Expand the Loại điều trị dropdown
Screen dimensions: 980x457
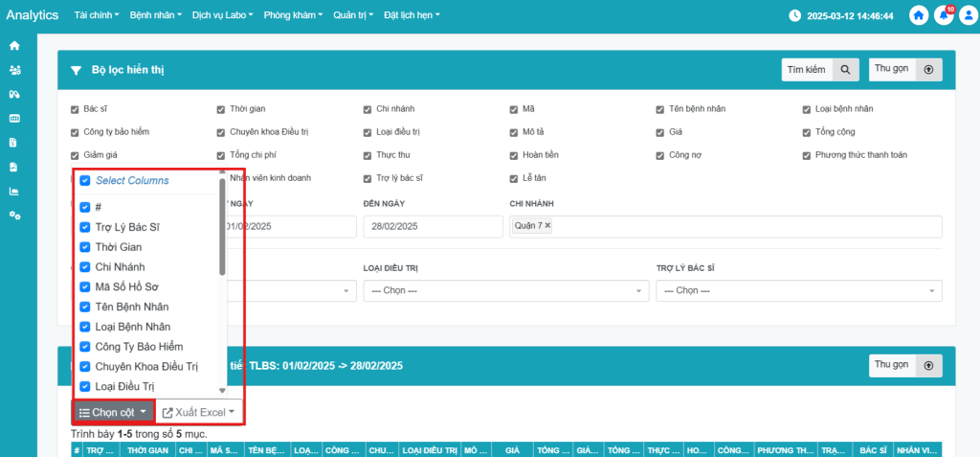[505, 290]
